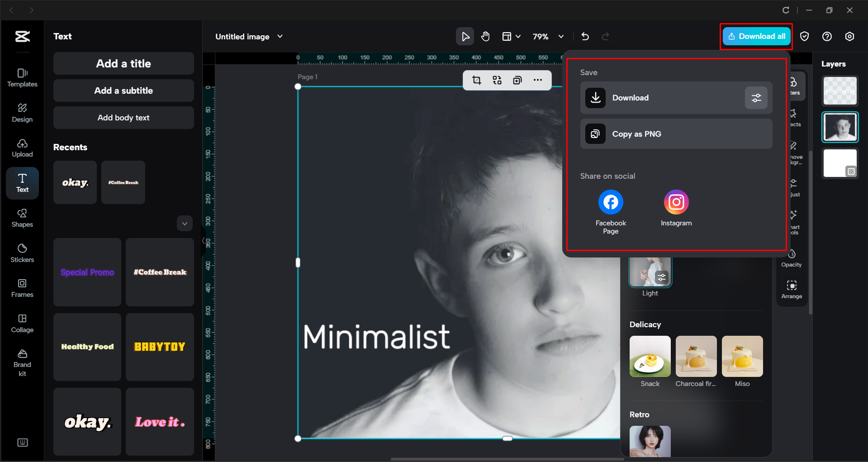
Task: Open the Arrange panel
Action: pyautogui.click(x=792, y=289)
